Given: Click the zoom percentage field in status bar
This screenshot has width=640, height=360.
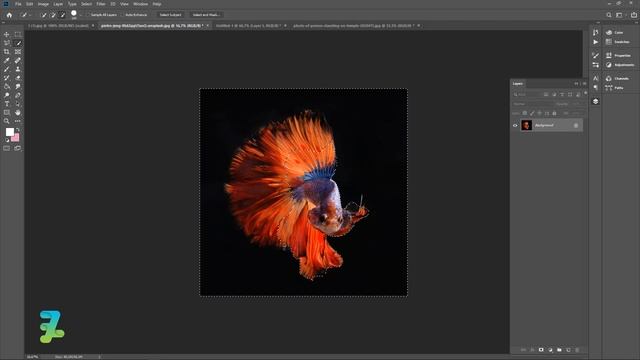Looking at the screenshot, I should tap(33, 357).
